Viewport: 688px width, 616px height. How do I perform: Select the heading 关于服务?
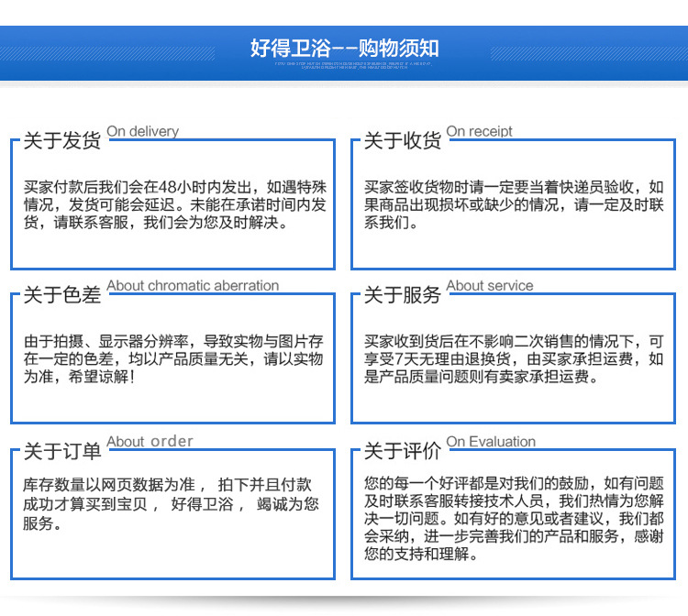(403, 294)
